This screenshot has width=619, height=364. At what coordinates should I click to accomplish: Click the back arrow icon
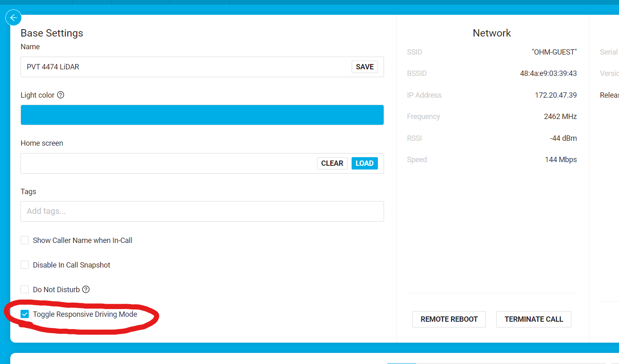tap(13, 18)
